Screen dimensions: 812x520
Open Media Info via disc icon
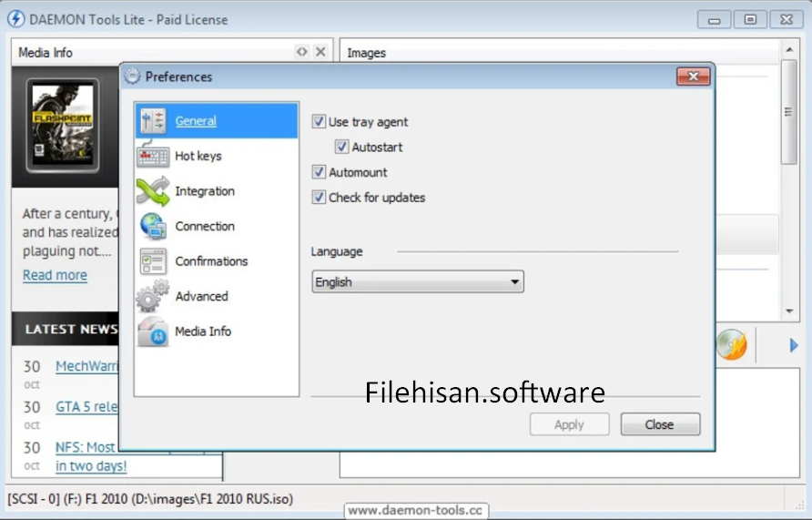pyautogui.click(x=153, y=331)
